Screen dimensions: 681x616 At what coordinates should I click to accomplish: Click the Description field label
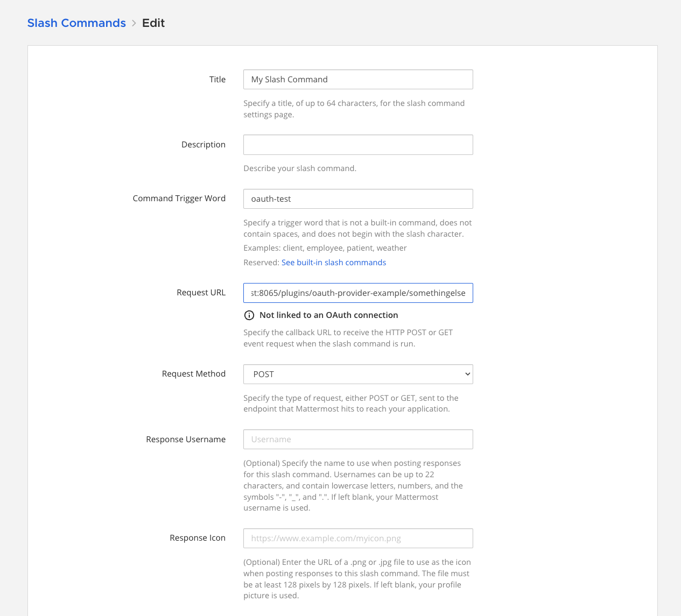pyautogui.click(x=203, y=145)
